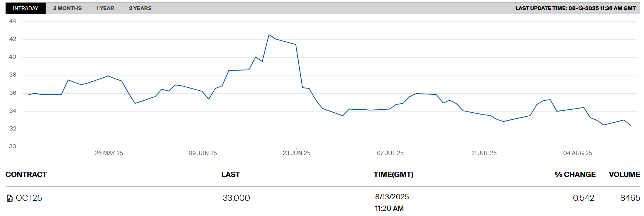Click the LAST column header
Image resolution: width=644 pixels, height=216 pixels.
pyautogui.click(x=230, y=174)
